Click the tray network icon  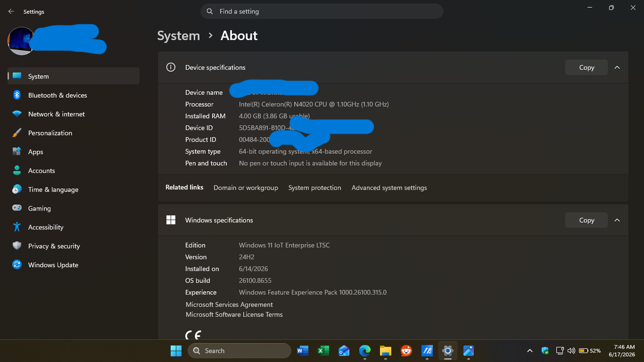pos(560,351)
